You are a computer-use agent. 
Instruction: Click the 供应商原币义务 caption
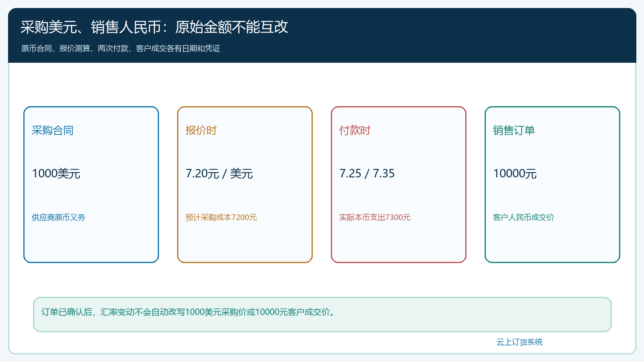(x=58, y=217)
